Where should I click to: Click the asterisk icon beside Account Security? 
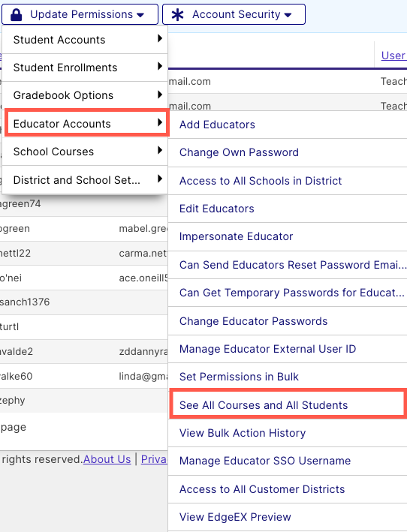177,14
